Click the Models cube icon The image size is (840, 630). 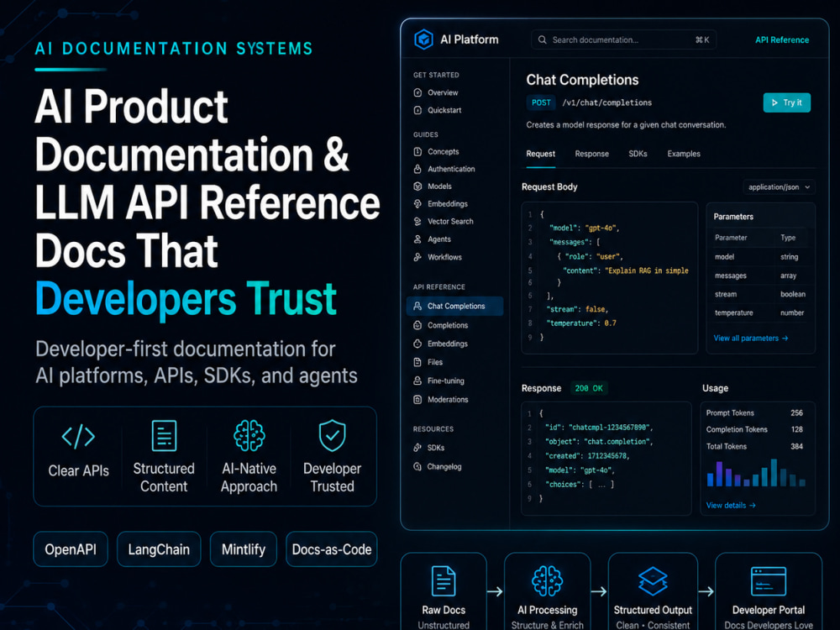417,186
